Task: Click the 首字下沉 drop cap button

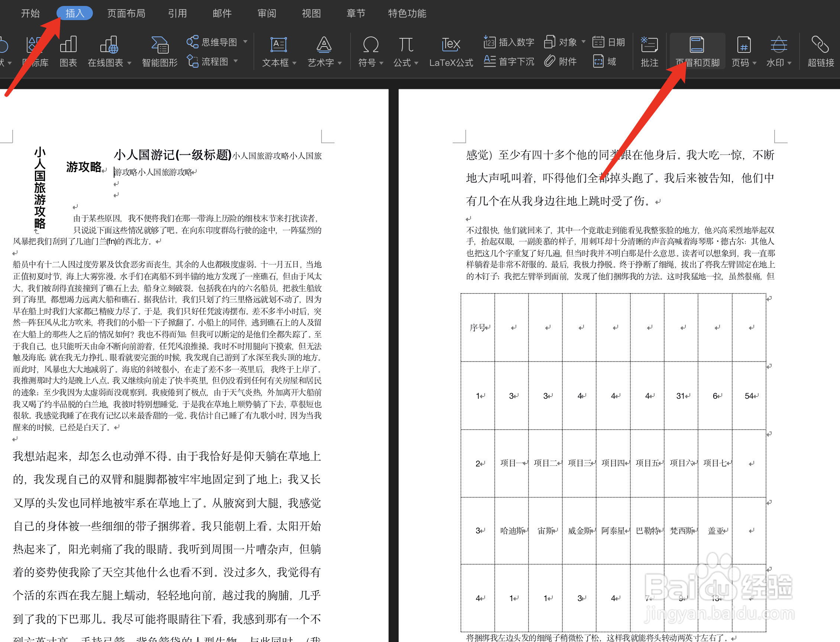Action: pyautogui.click(x=509, y=61)
